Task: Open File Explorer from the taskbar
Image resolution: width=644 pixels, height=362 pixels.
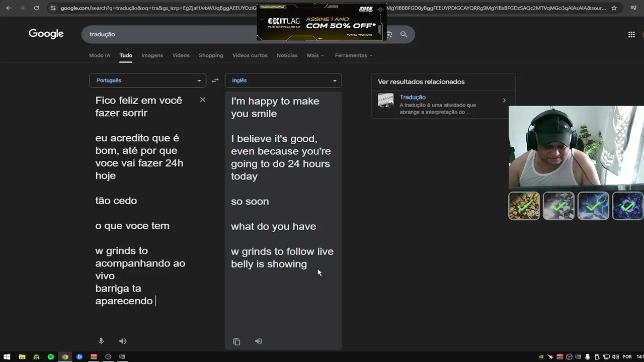Action: [x=22, y=357]
